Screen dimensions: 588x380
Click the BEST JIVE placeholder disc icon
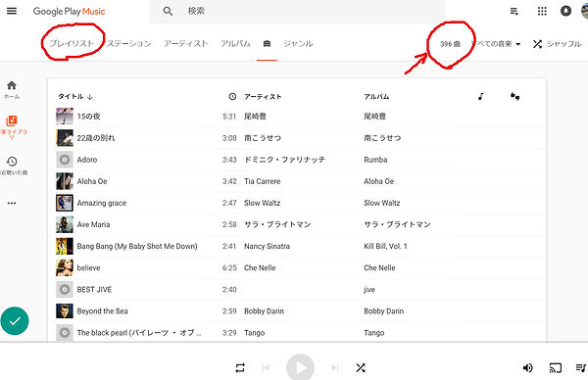click(x=65, y=289)
